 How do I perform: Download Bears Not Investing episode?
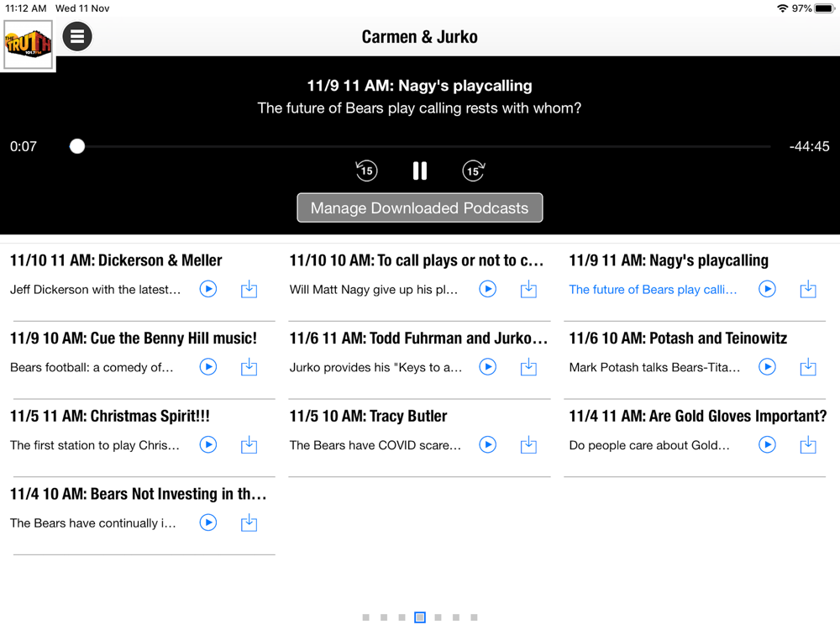[249, 522]
